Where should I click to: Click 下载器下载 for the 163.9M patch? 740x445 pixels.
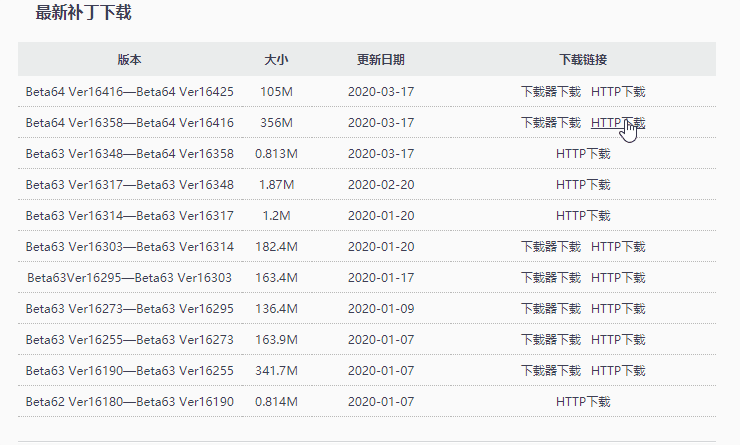tap(550, 340)
